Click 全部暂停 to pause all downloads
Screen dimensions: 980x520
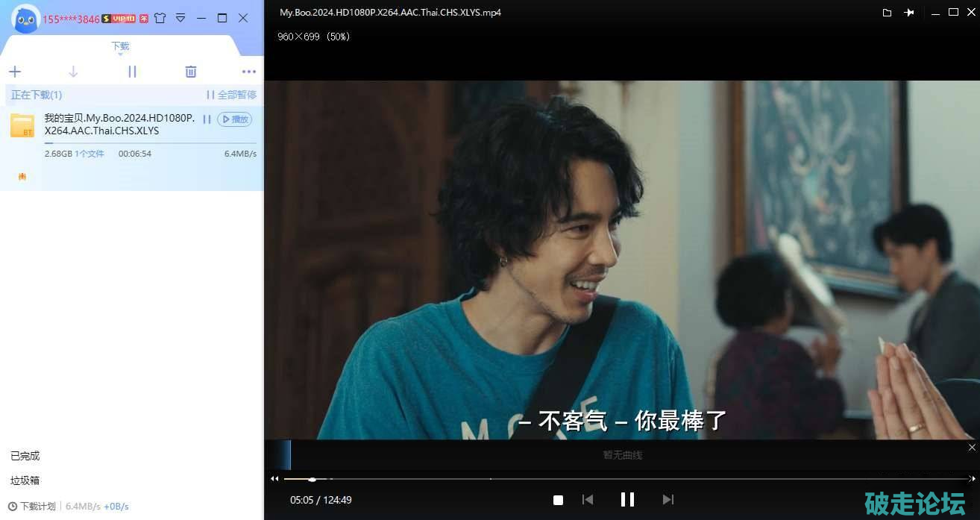231,95
